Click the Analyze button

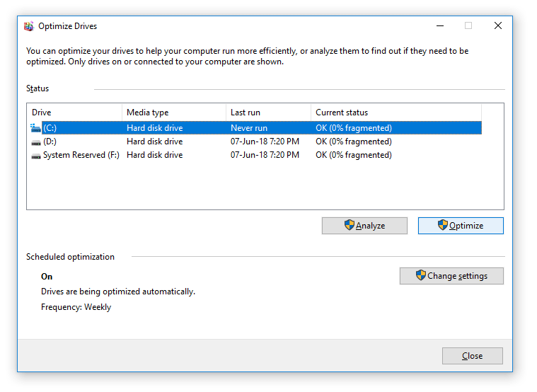(x=364, y=226)
